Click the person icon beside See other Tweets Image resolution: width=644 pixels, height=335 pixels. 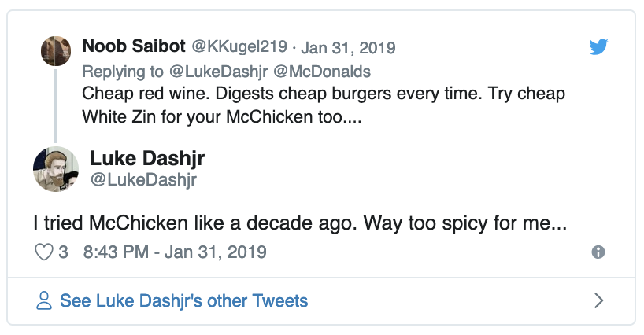pyautogui.click(x=45, y=300)
